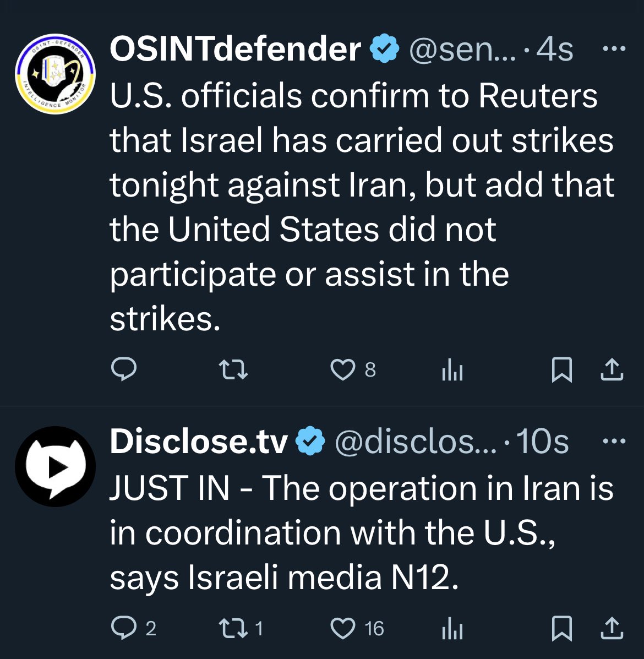This screenshot has height=659, width=644.
Task: Retweet the OSINTdefender post
Action: coord(233,370)
